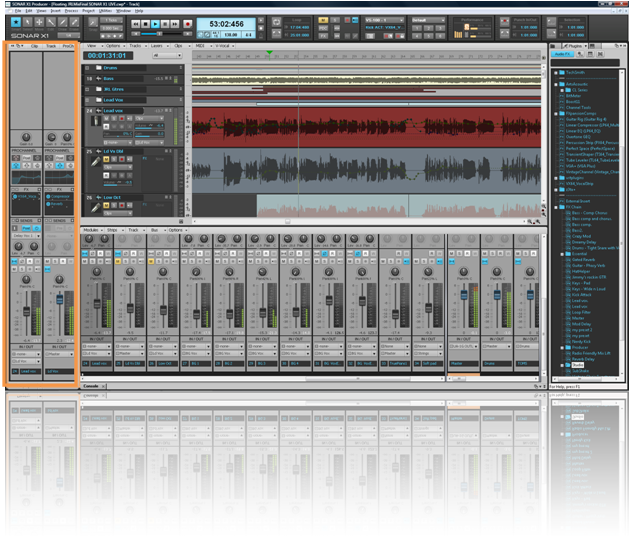Select the Edit tool
The width and height of the screenshot is (631, 539).
[x=51, y=22]
